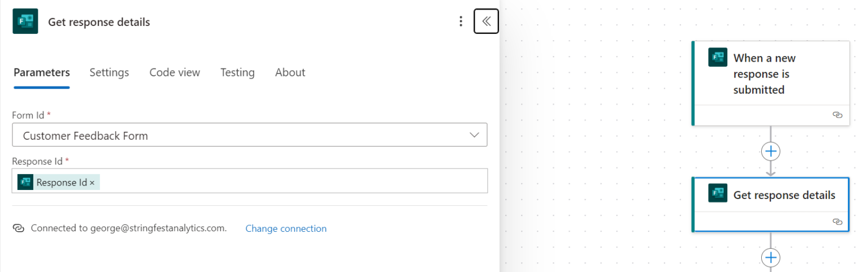
Task: Remove the Response Id token with x
Action: click(x=92, y=183)
